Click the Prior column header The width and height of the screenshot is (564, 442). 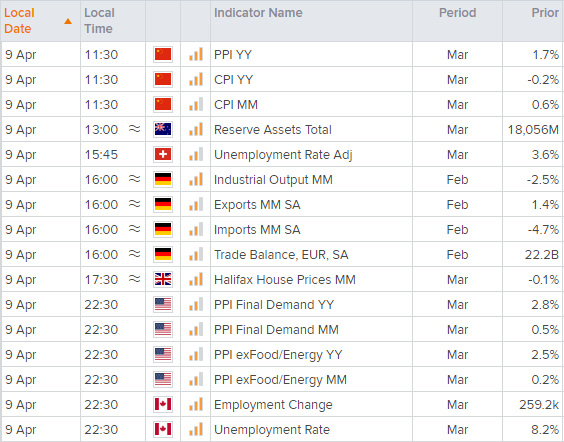click(x=545, y=13)
